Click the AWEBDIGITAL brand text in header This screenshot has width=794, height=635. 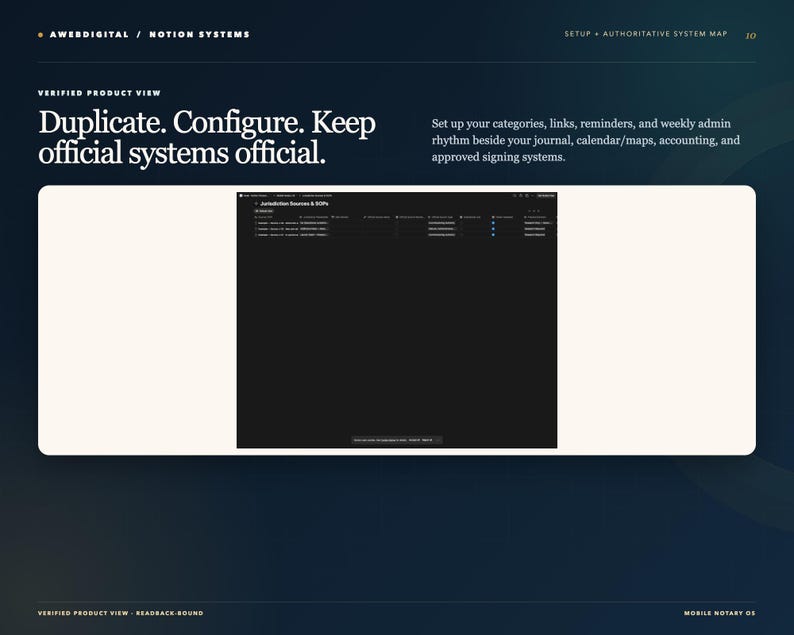89,34
